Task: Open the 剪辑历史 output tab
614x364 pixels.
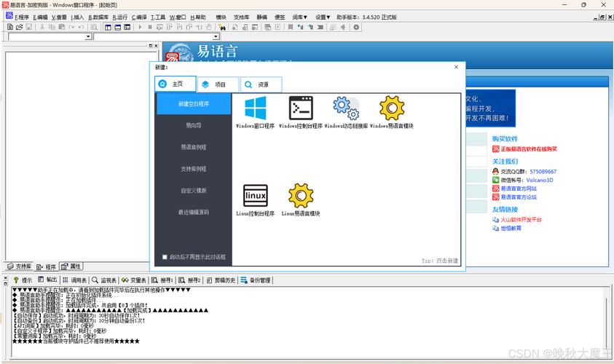Action: [x=221, y=280]
